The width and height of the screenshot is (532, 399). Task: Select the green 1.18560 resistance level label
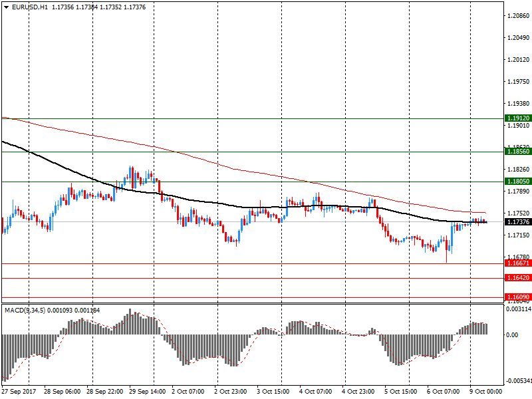click(x=518, y=152)
